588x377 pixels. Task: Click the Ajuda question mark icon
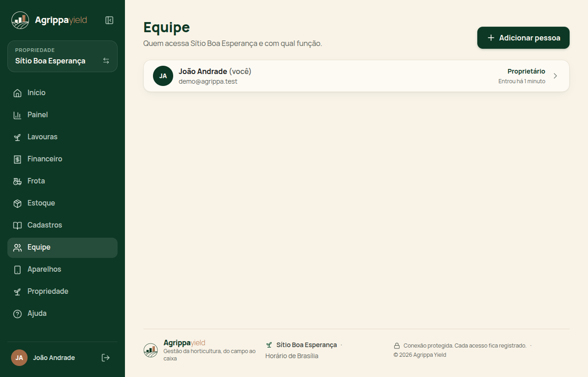pos(17,314)
